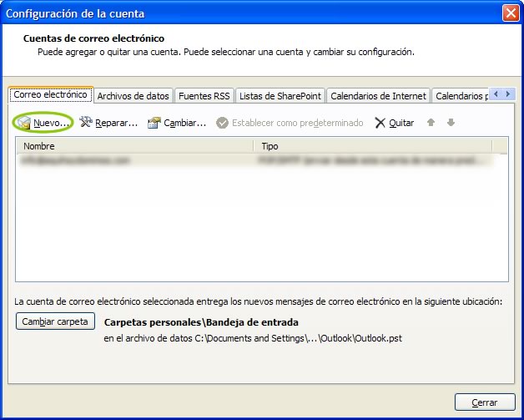This screenshot has height=420, width=524.
Task: Click the Cambiar... label
Action: (184, 123)
